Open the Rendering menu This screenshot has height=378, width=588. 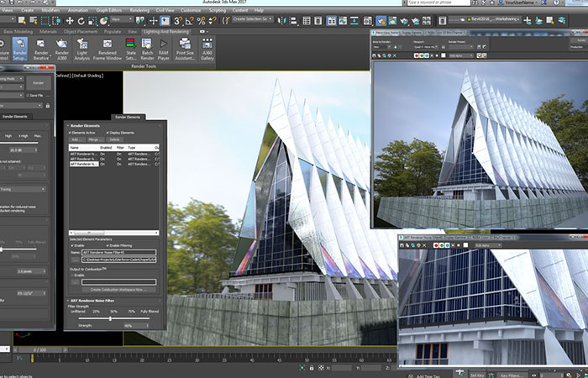139,10
